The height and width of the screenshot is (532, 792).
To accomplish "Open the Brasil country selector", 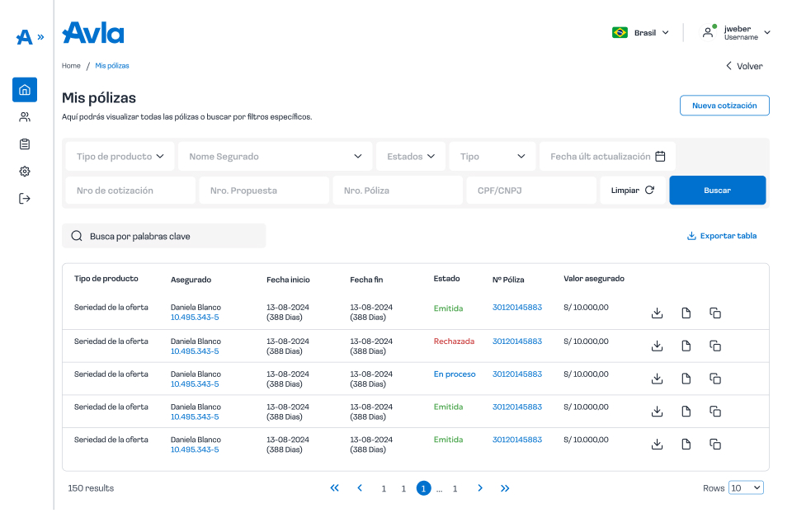I will (x=640, y=33).
